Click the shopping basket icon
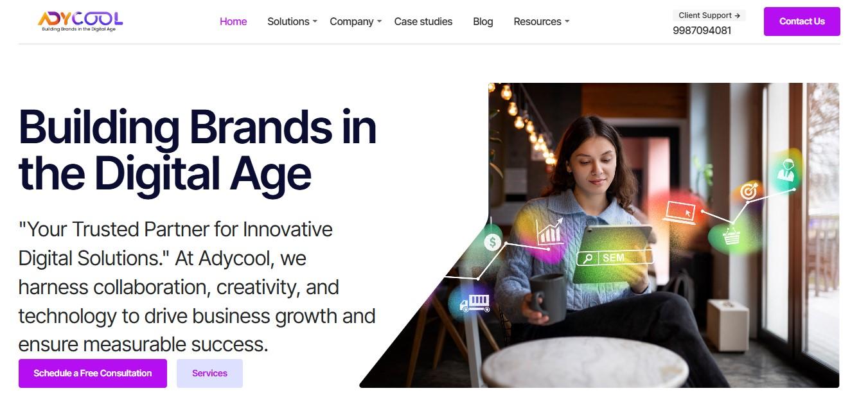Screen dimensions: 868x420 [731, 237]
